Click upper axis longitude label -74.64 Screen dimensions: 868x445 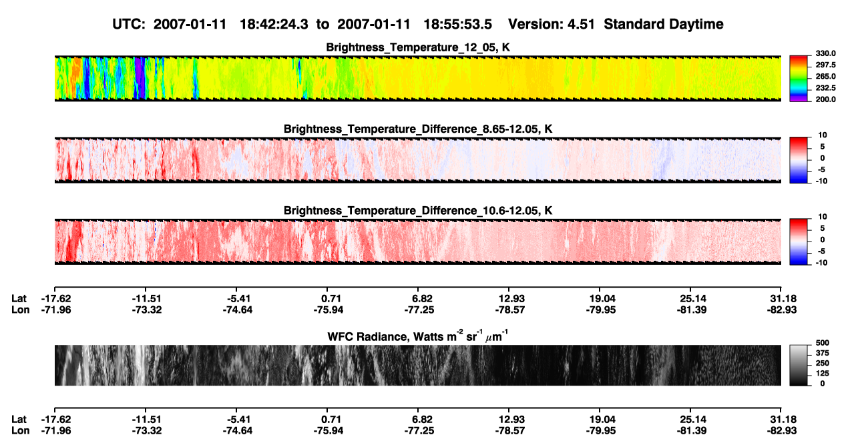point(236,310)
